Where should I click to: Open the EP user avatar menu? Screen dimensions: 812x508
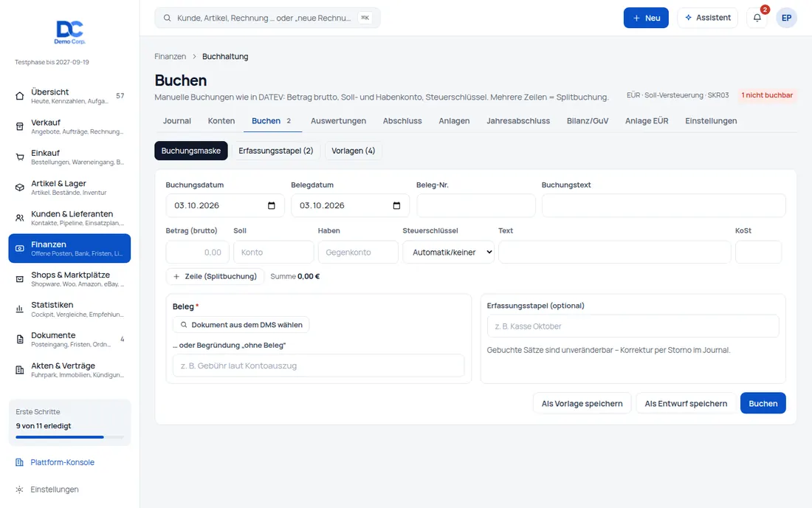(x=786, y=18)
